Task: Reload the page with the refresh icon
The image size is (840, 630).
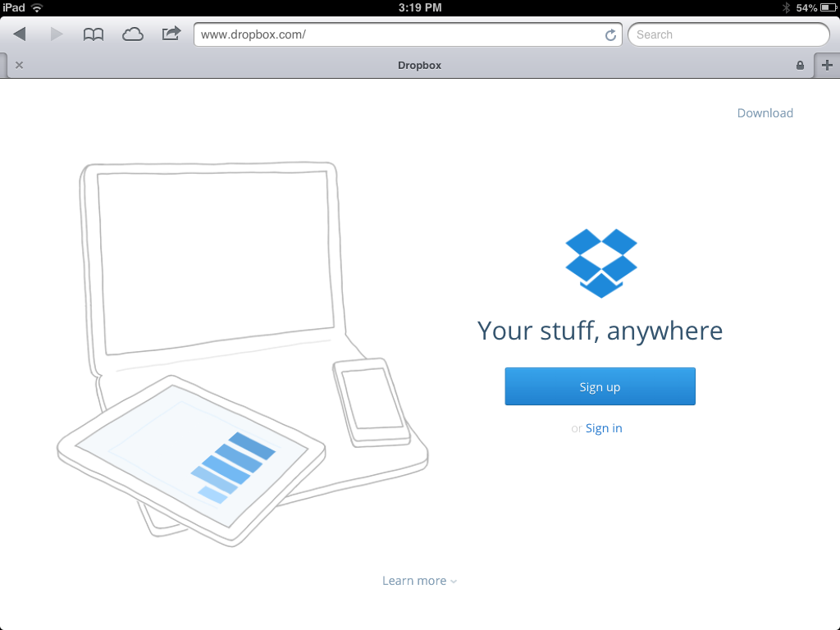Action: click(x=610, y=34)
